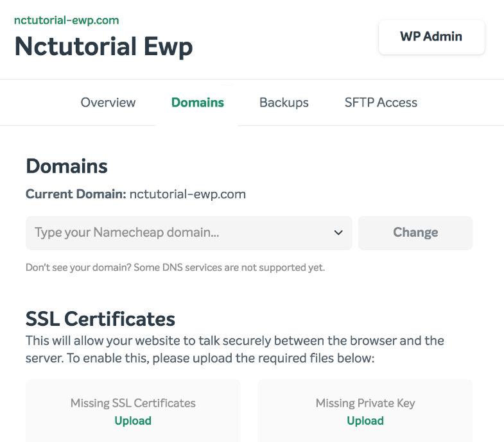504x442 pixels.
Task: Click the SSL Certificates heading
Action: click(x=100, y=319)
